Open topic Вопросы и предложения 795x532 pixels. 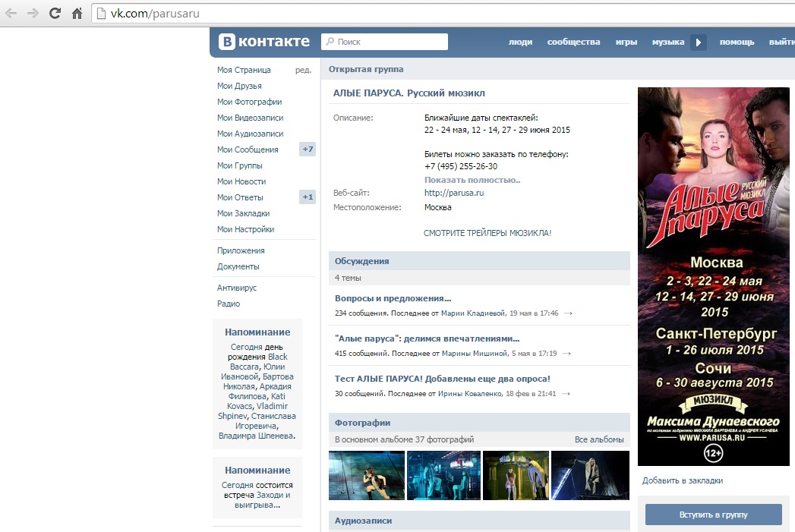[393, 298]
